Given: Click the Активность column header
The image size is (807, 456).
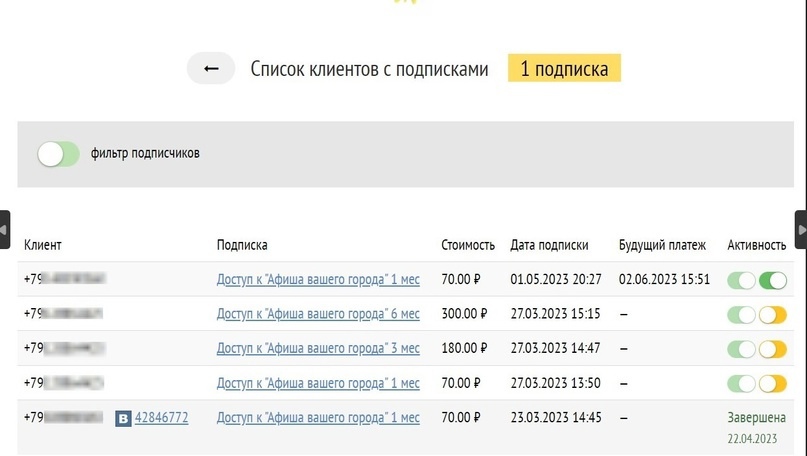Looking at the screenshot, I should point(756,245).
